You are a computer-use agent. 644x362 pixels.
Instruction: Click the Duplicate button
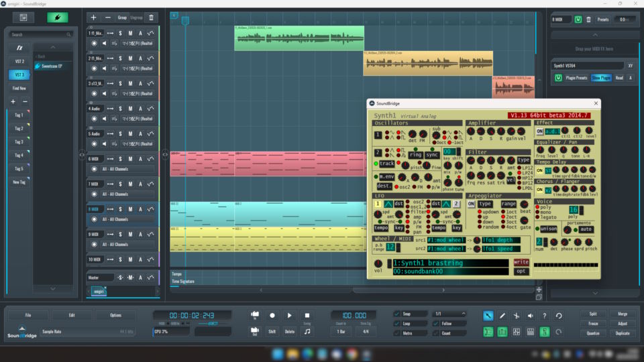coord(623,334)
